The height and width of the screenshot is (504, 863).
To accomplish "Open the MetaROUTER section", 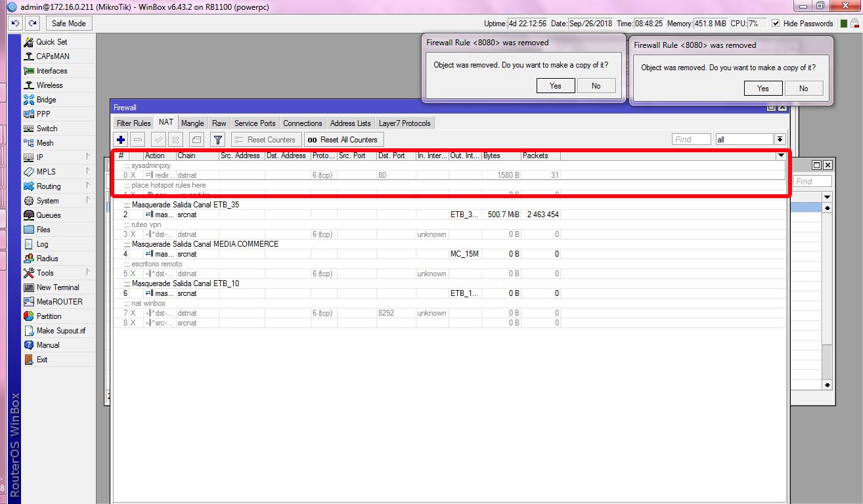I will click(x=58, y=302).
